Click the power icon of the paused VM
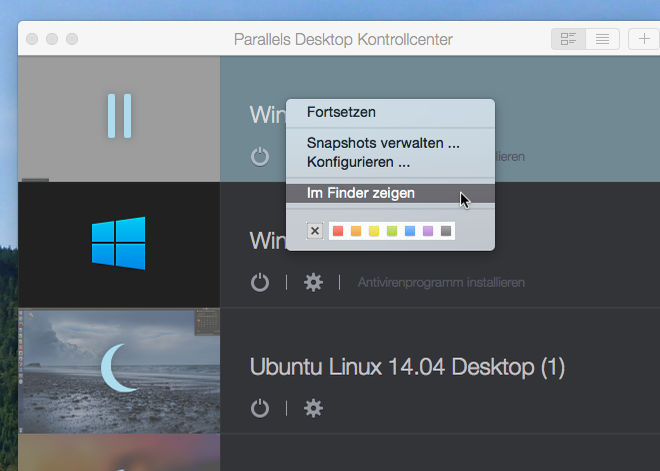660x471 pixels. point(260,157)
